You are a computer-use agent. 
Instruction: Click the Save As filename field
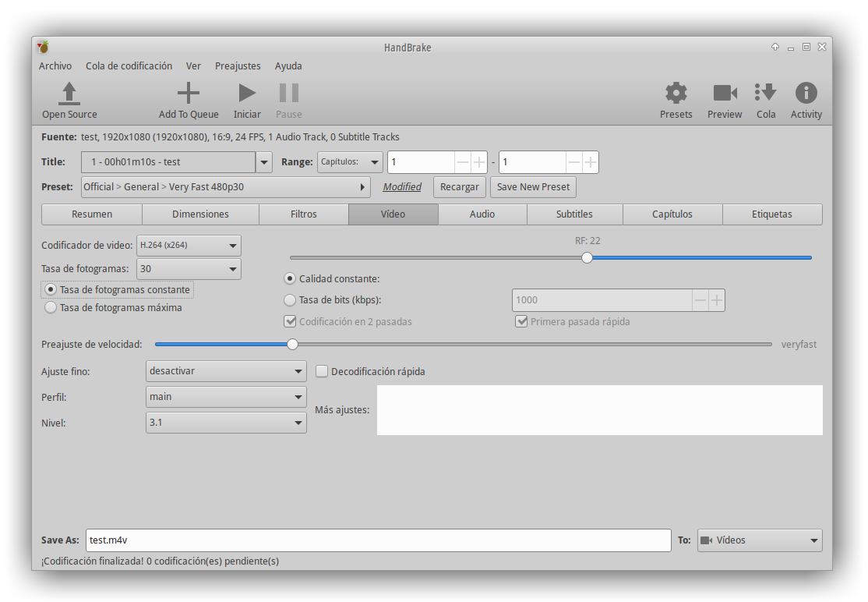(x=378, y=540)
